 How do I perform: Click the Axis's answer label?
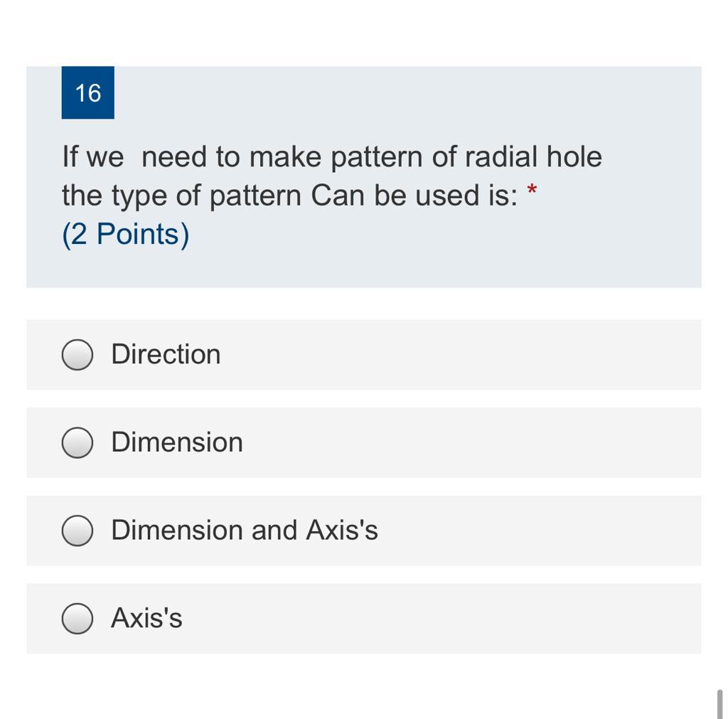pos(146,618)
